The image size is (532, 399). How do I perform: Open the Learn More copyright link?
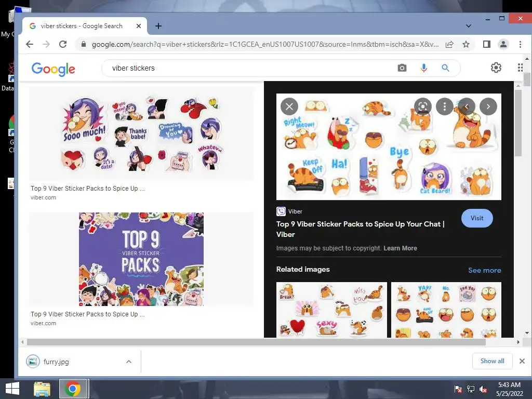pos(401,248)
